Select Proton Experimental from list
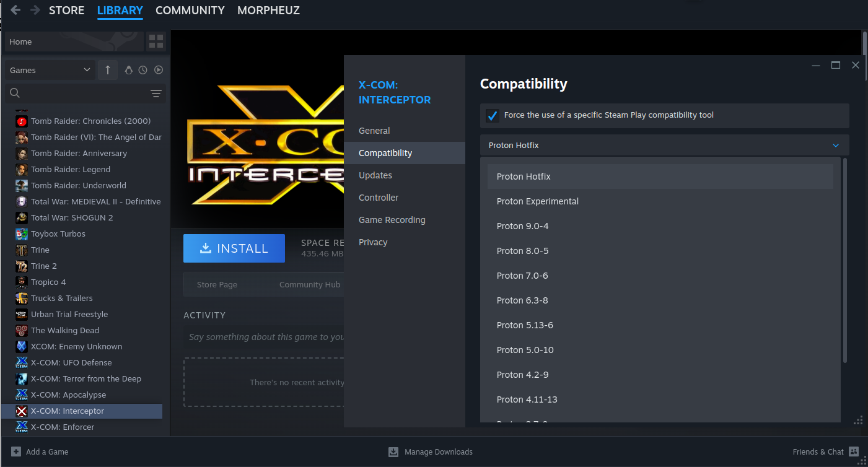The height and width of the screenshot is (467, 868). pyautogui.click(x=660, y=201)
